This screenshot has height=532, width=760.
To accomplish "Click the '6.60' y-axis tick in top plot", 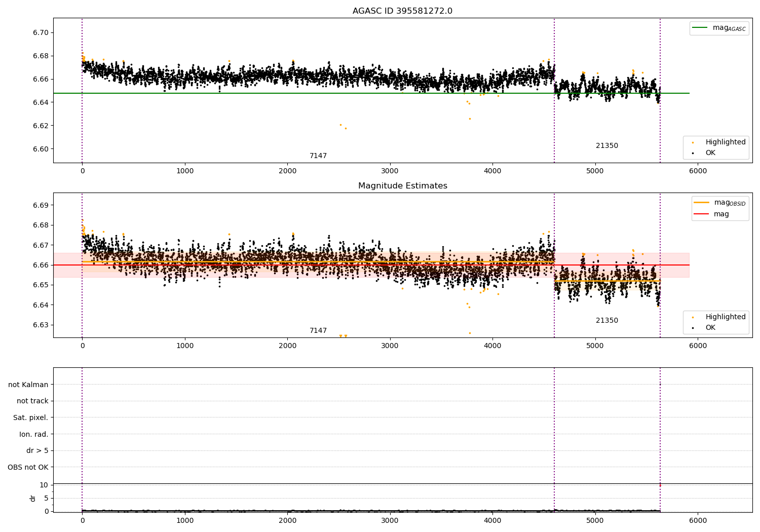I will pyautogui.click(x=41, y=149).
